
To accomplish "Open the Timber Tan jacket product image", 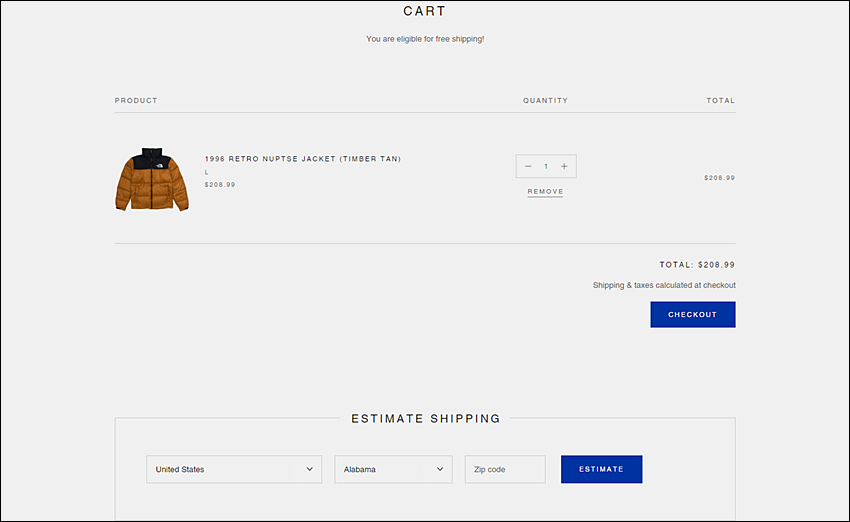I will [x=152, y=179].
